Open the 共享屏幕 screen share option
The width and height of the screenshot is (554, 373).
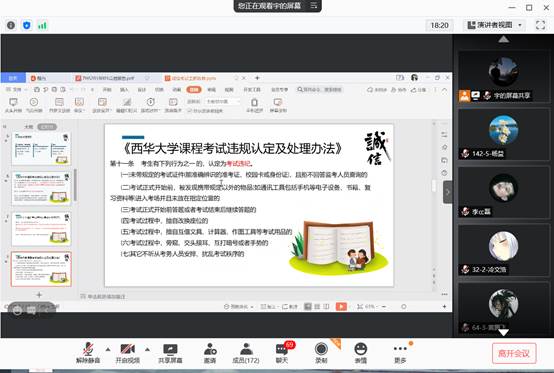point(170,353)
